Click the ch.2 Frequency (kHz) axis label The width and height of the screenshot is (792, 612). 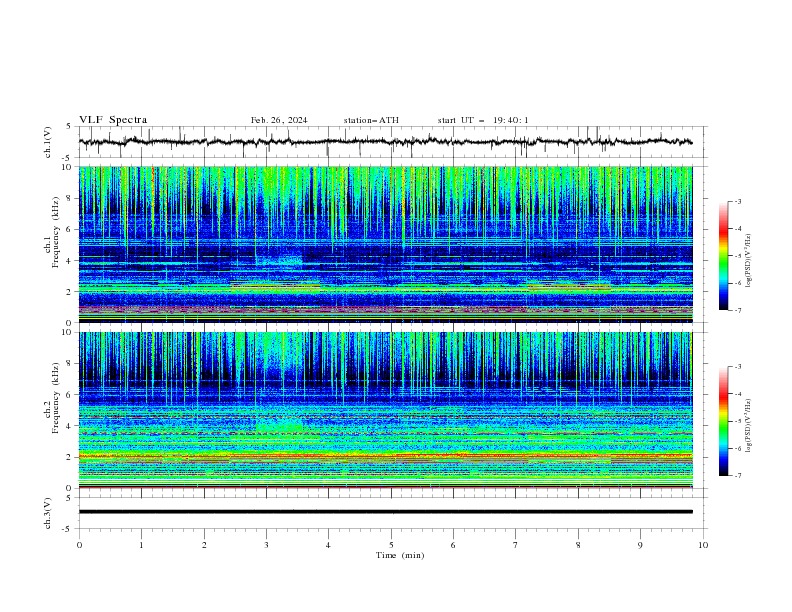pyautogui.click(x=52, y=397)
